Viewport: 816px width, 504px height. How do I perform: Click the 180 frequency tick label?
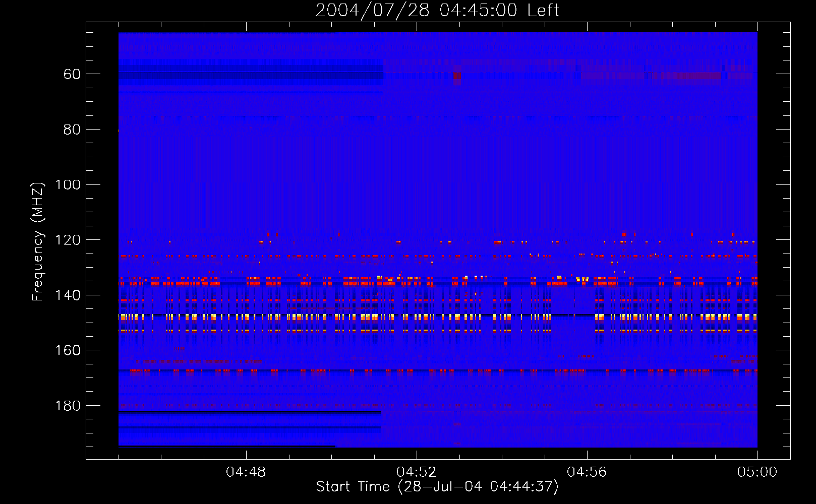pyautogui.click(x=68, y=406)
